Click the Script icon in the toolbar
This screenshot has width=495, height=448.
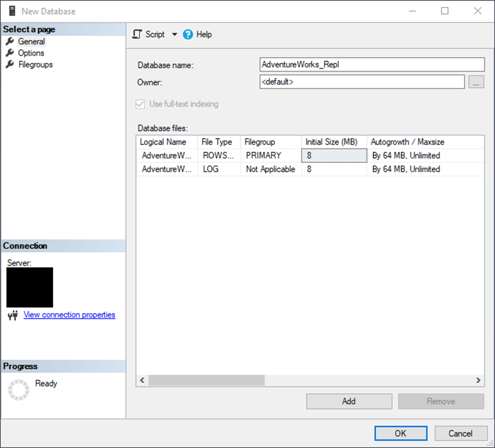pyautogui.click(x=137, y=34)
